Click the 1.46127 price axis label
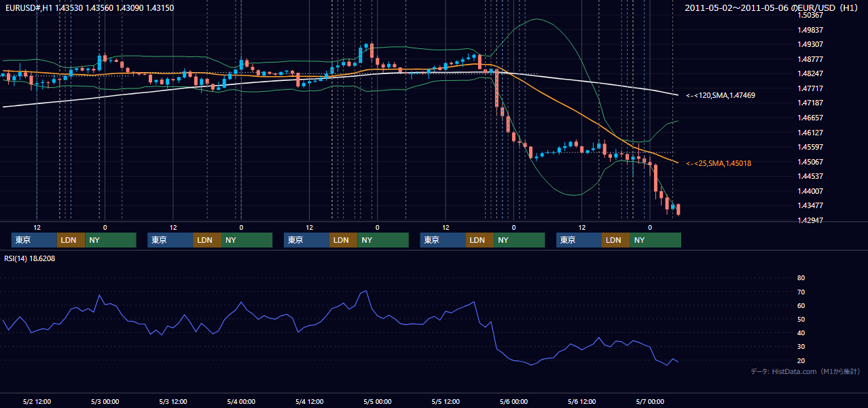The height and width of the screenshot is (408, 868). (x=810, y=133)
